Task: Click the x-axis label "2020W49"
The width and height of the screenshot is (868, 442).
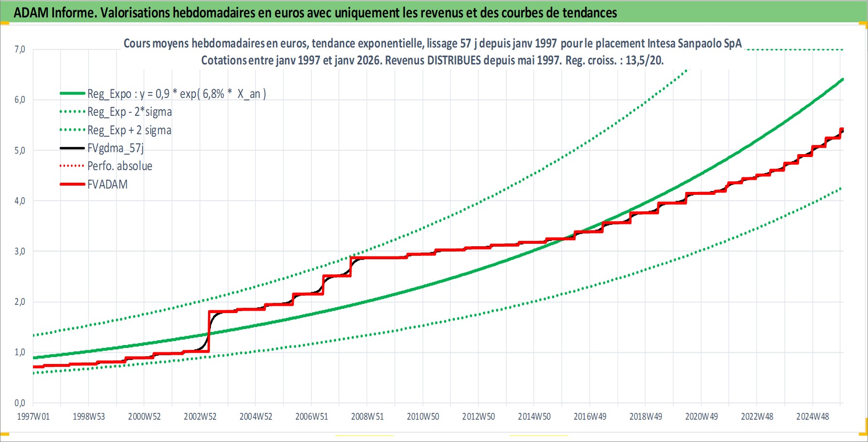Action: (x=702, y=416)
